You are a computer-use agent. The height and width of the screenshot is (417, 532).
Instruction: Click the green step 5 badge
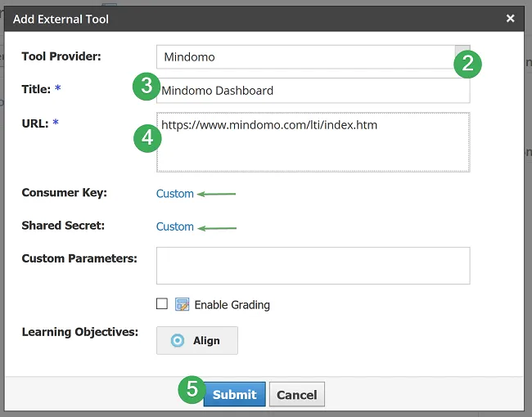(x=192, y=389)
